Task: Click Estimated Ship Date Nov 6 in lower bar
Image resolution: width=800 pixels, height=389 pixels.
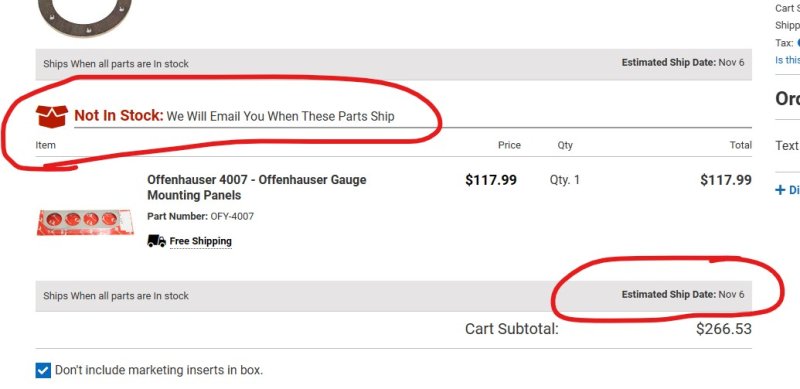Action: 683,295
